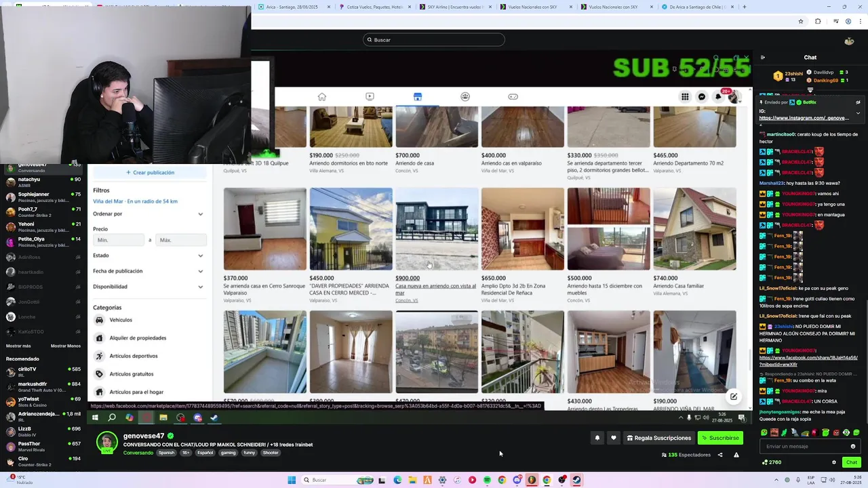Click Vehículos category icon
The width and height of the screenshot is (868, 488).
click(x=100, y=320)
